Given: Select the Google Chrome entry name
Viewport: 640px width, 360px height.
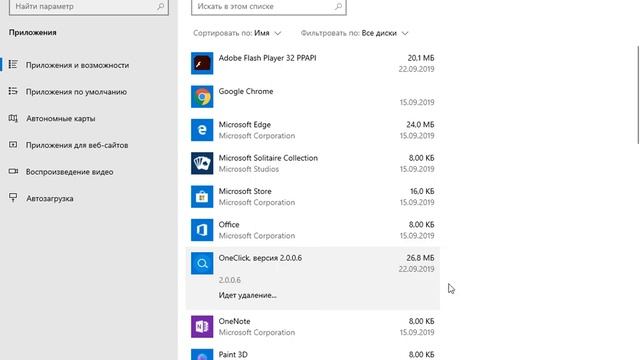Looking at the screenshot, I should click(x=246, y=91).
